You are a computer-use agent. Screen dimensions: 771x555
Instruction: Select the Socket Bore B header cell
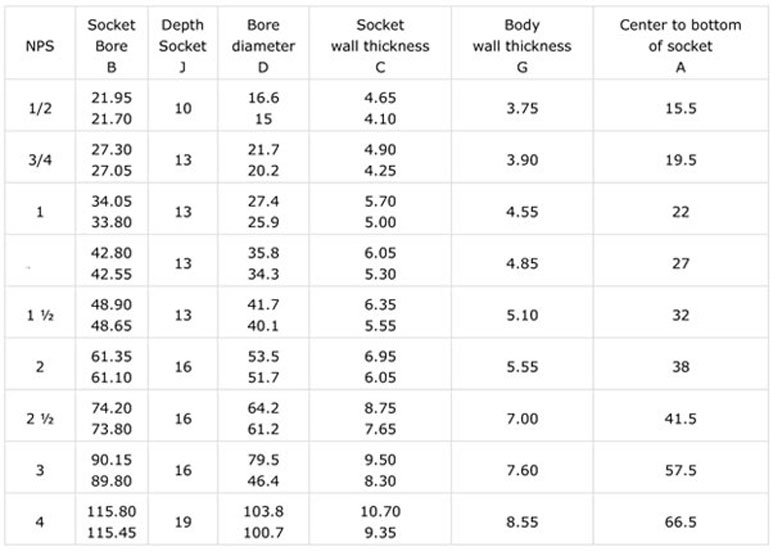(112, 46)
